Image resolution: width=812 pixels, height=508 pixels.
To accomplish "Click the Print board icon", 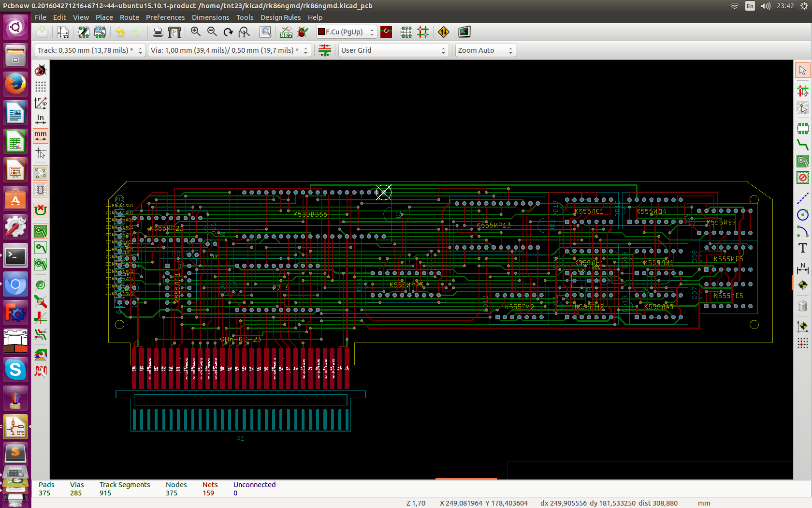I will [x=158, y=32].
